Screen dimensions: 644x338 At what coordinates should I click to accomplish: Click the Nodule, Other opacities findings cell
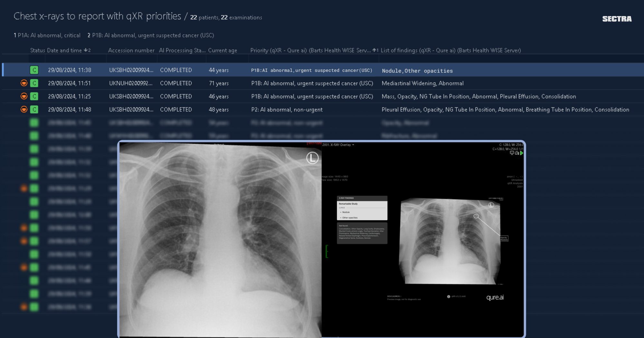tap(417, 70)
